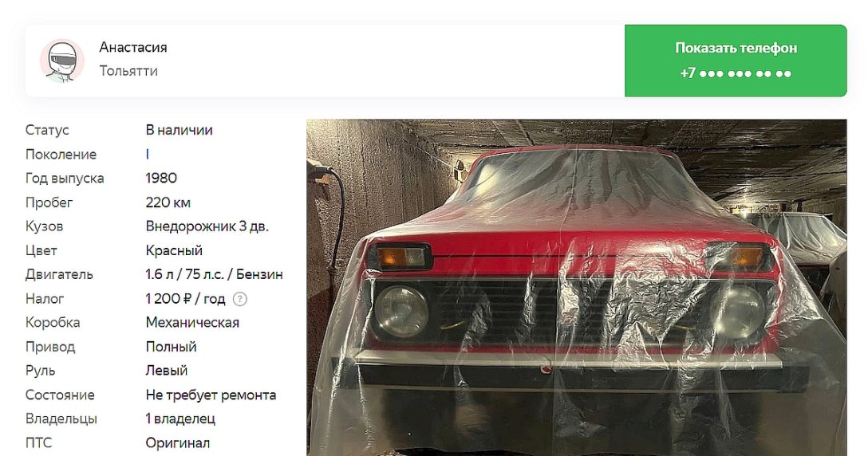Click the gearbox value Механическая
The height and width of the screenshot is (456, 868).
point(192,323)
